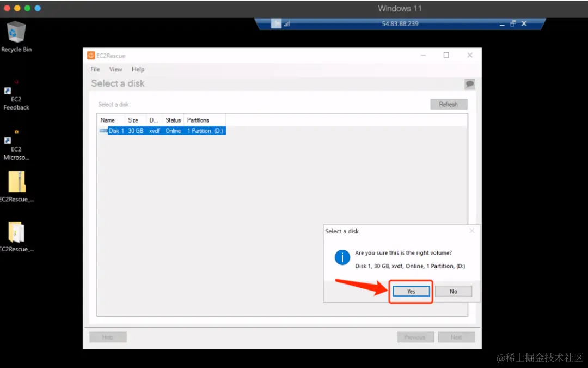
Task: Close the Select a disk dialog
Action: [x=471, y=231]
